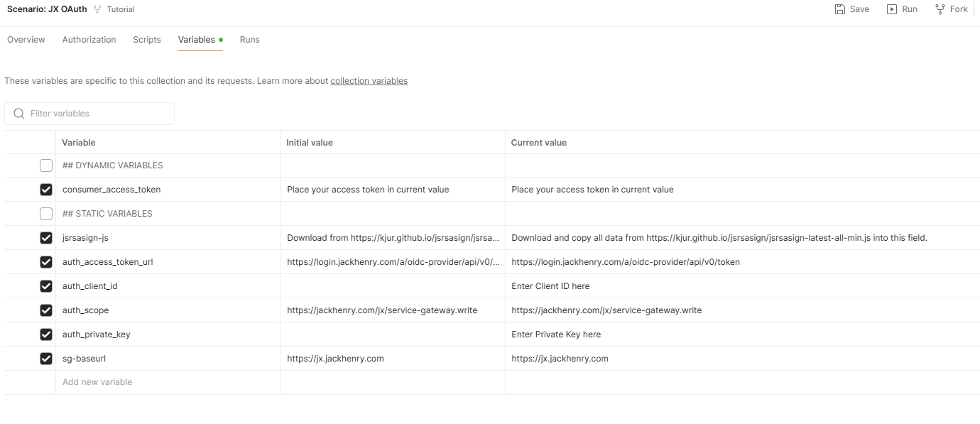The image size is (980, 424).
Task: Switch to the Scripts tab
Action: pyautogui.click(x=147, y=40)
